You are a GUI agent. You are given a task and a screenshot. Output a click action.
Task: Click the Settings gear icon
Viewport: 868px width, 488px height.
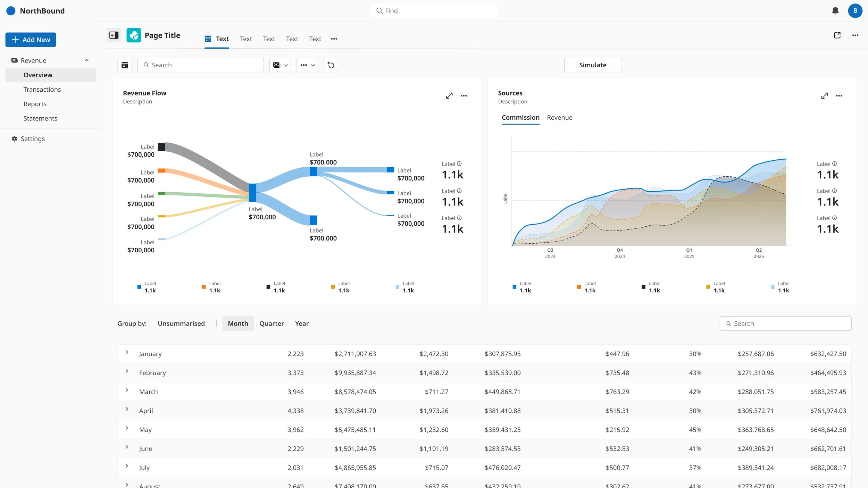14,139
